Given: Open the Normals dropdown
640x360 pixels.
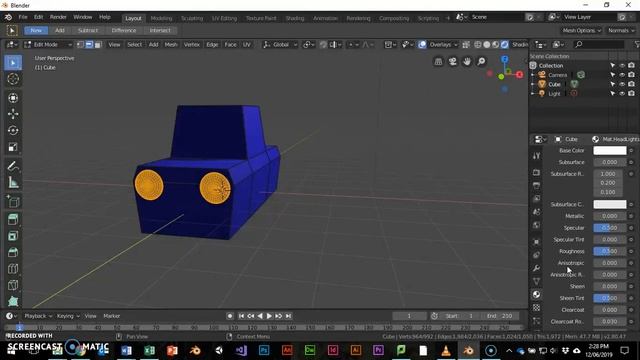Looking at the screenshot, I should click(621, 31).
